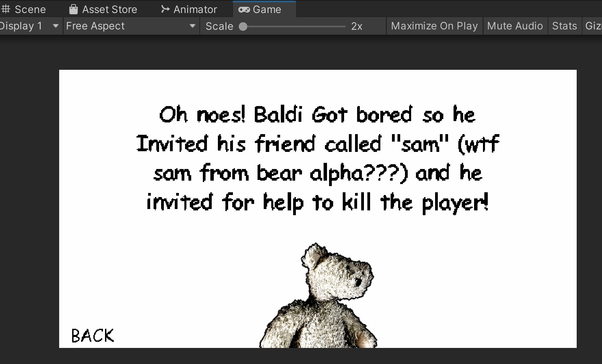Image resolution: width=602 pixels, height=364 pixels.
Task: Enable Mute Audio
Action: pyautogui.click(x=515, y=26)
